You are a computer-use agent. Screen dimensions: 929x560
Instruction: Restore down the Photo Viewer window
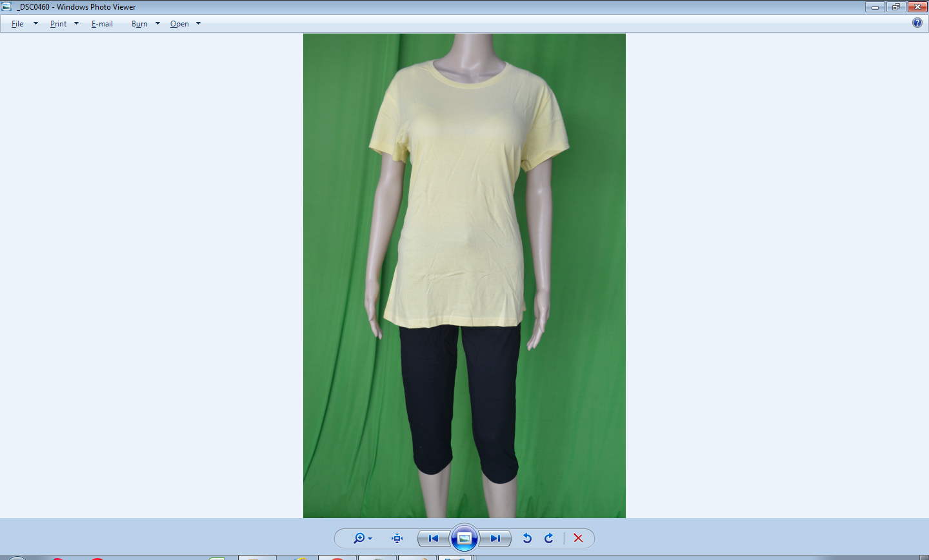pos(895,7)
